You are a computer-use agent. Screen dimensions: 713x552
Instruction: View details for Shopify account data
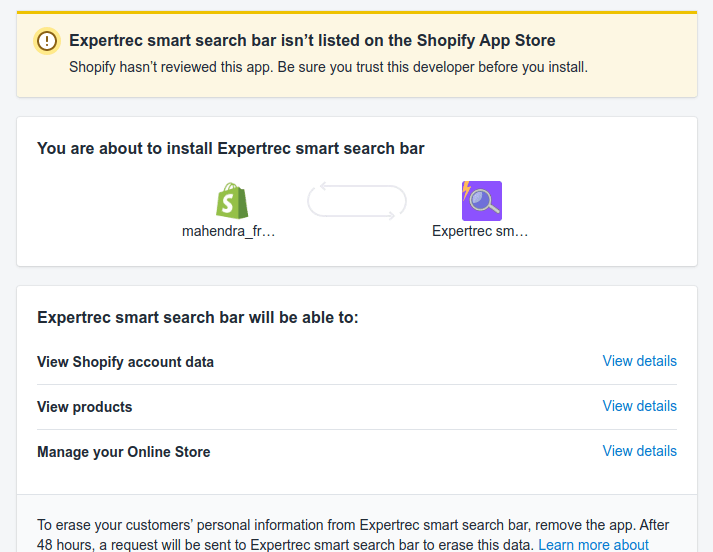(x=639, y=361)
